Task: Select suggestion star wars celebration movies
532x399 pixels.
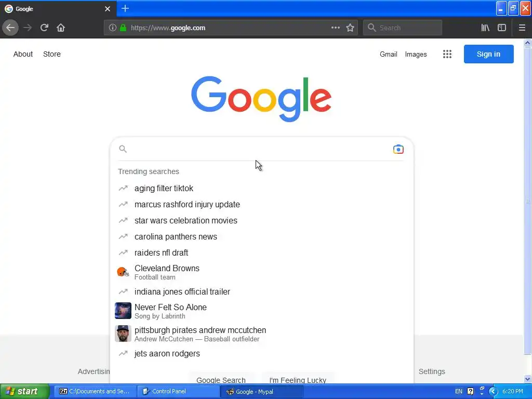Action: (x=262, y=220)
